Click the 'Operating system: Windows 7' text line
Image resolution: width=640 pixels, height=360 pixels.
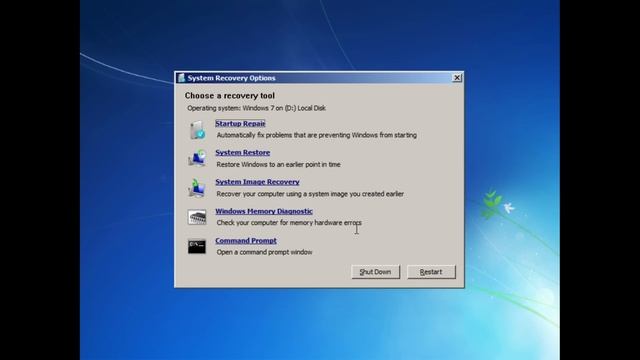256,108
